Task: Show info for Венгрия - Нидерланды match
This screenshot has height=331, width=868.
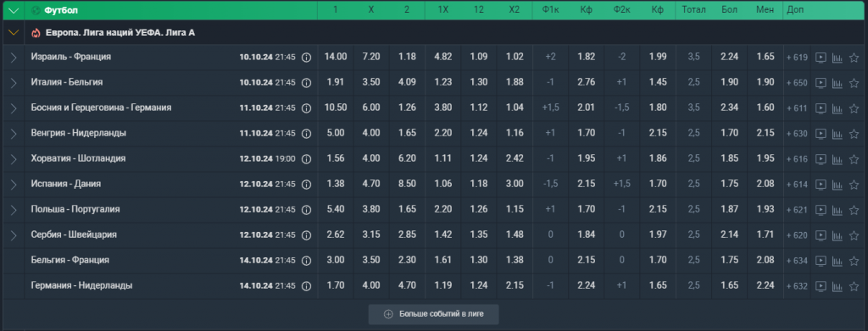Action: pos(306,133)
